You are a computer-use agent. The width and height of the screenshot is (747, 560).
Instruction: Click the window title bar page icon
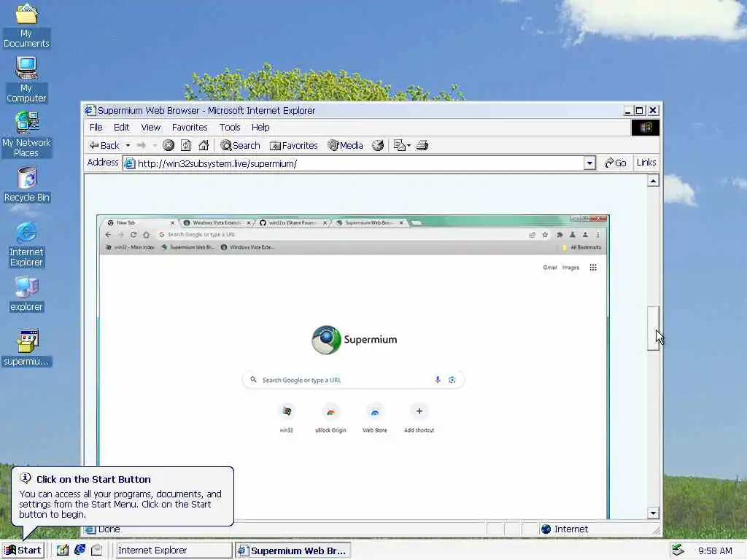pyautogui.click(x=90, y=111)
